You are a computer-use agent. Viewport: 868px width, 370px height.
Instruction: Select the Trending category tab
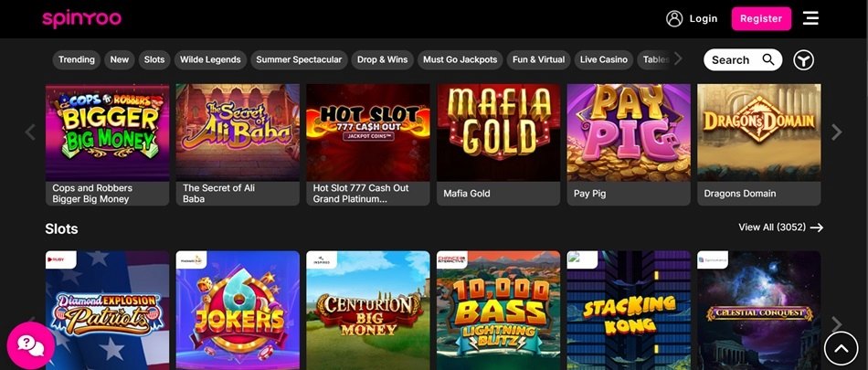[77, 59]
